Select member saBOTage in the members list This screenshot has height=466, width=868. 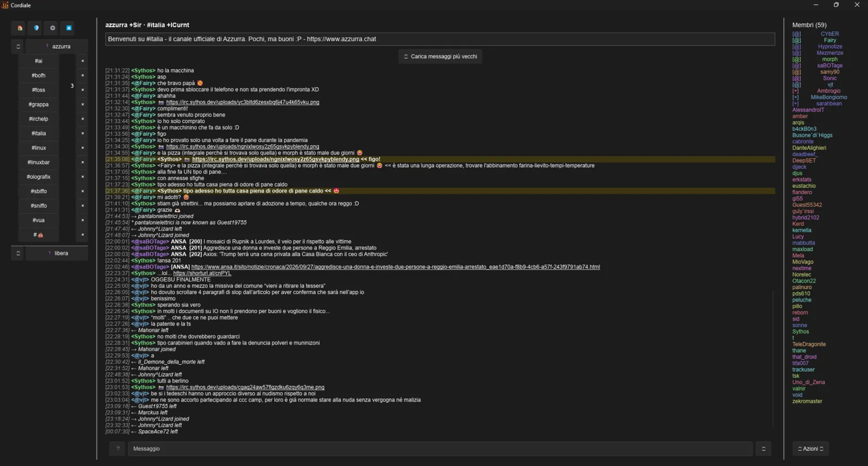pos(829,66)
